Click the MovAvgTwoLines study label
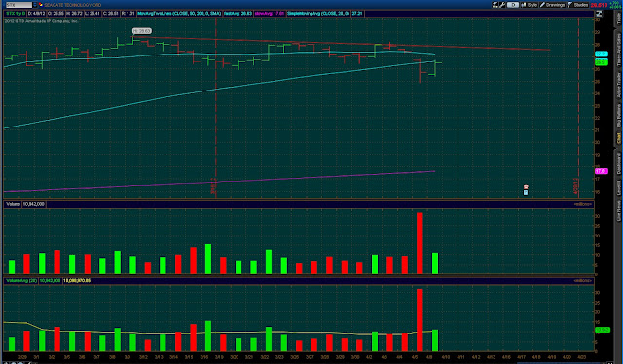The height and width of the screenshot is (364, 623). tap(179, 14)
